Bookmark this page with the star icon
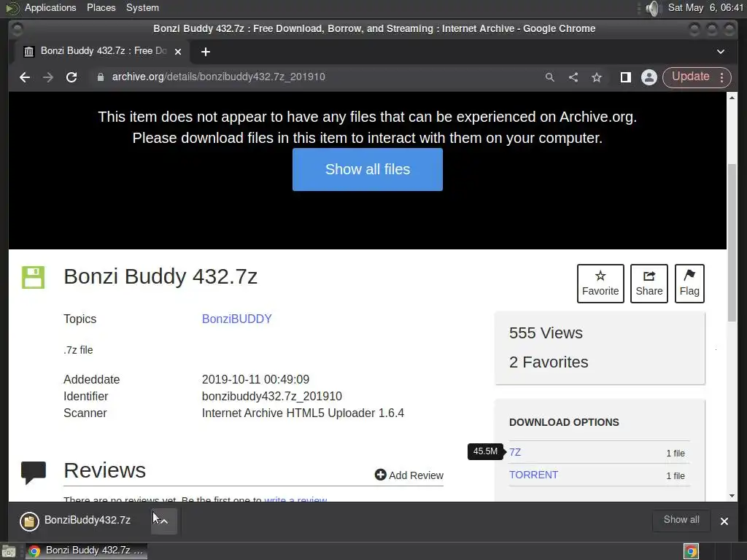747x560 pixels. (x=597, y=77)
